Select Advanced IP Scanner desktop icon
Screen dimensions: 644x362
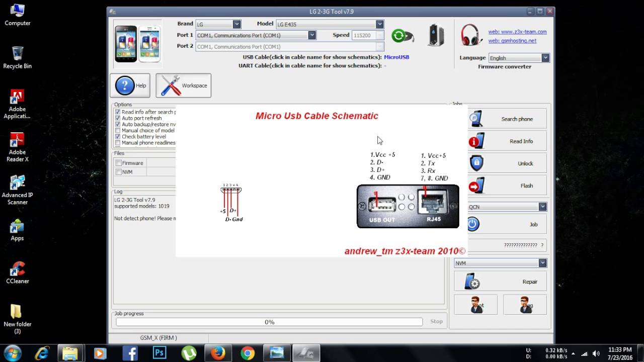coord(18,191)
